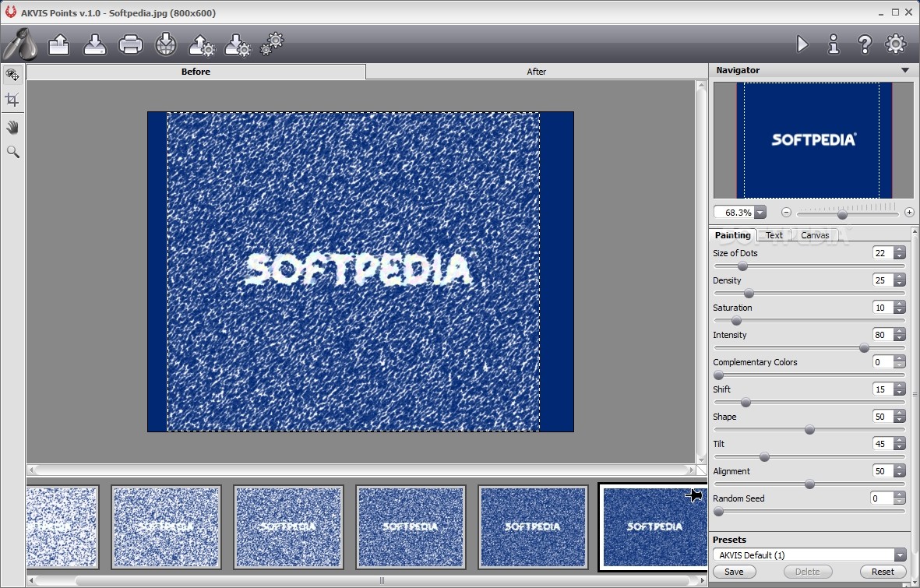
Task: Collapse the Navigator panel arrow
Action: click(905, 70)
